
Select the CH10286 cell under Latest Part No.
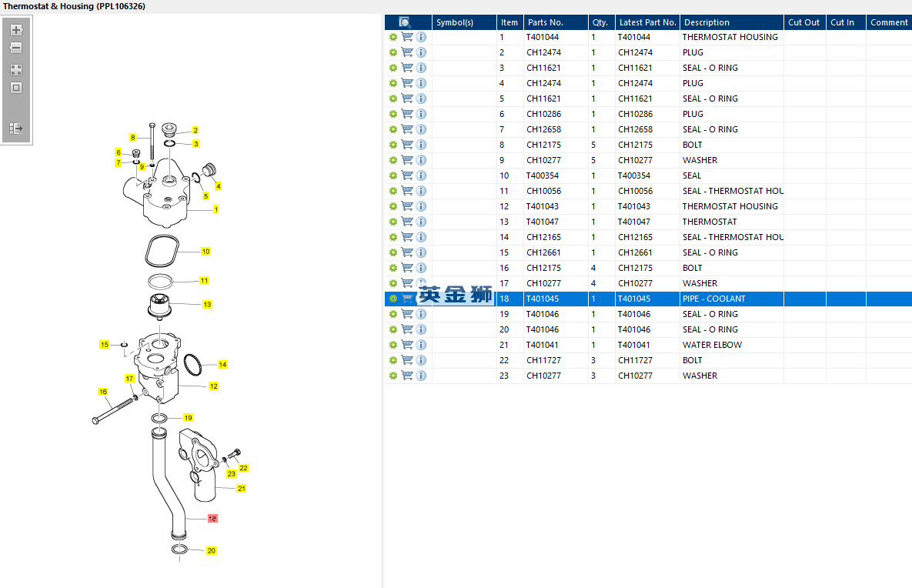tap(647, 114)
